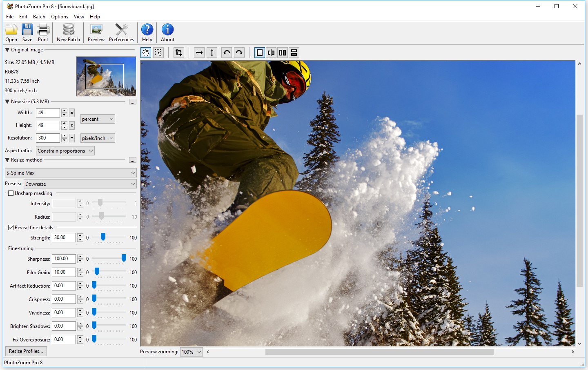The image size is (588, 370).
Task: Uncheck Reveal fine details
Action: [x=11, y=227]
